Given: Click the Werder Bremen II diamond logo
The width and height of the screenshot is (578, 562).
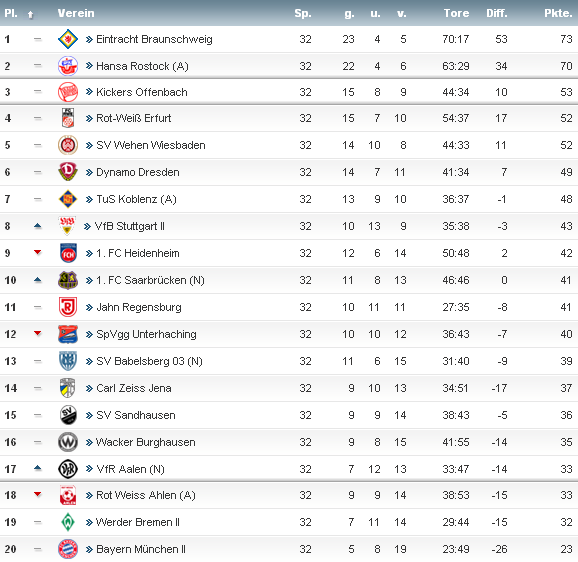Looking at the screenshot, I should 68,522.
